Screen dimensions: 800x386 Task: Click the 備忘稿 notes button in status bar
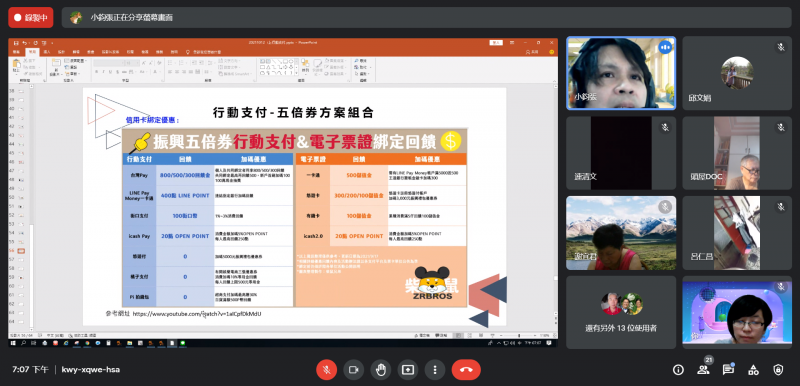421,335
